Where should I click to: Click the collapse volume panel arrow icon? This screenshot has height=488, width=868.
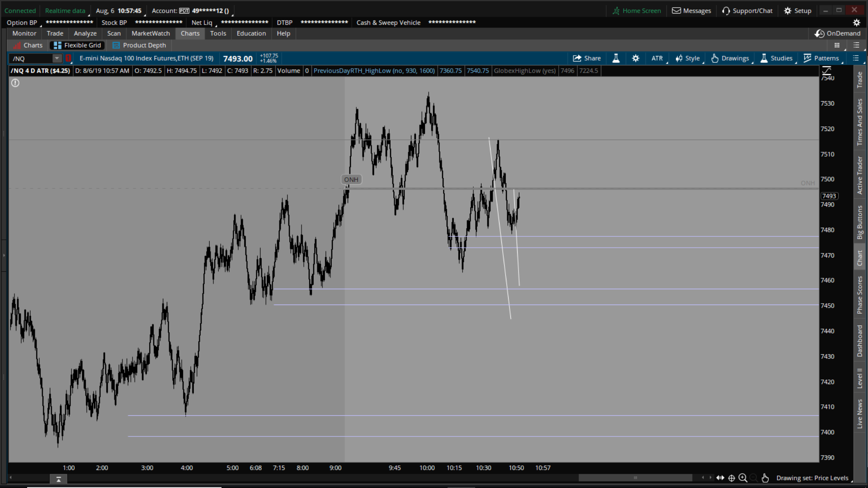pyautogui.click(x=58, y=479)
